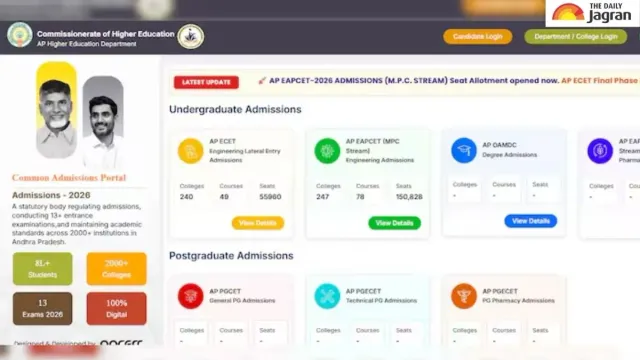Click the Latest Update red badge
Screen dimensions: 640x360
pos(206,82)
